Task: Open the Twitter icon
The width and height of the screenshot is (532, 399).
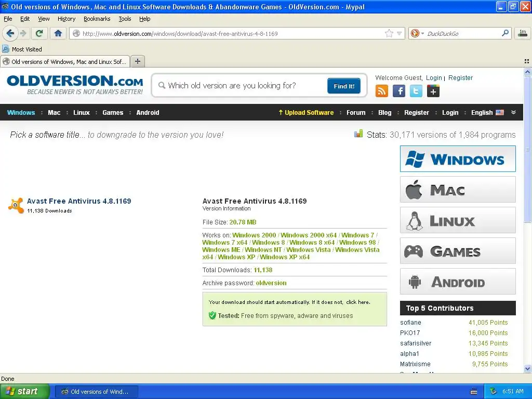Action: (416, 91)
